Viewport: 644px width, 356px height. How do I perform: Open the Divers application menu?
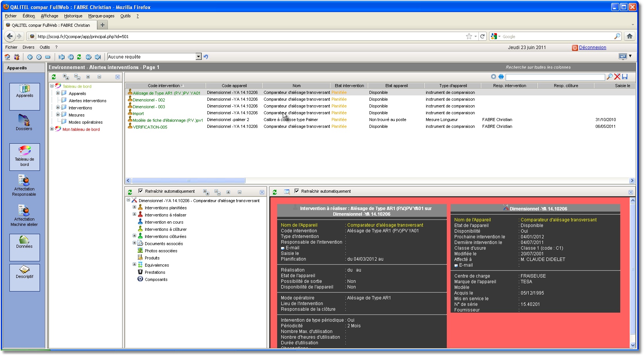(28, 47)
